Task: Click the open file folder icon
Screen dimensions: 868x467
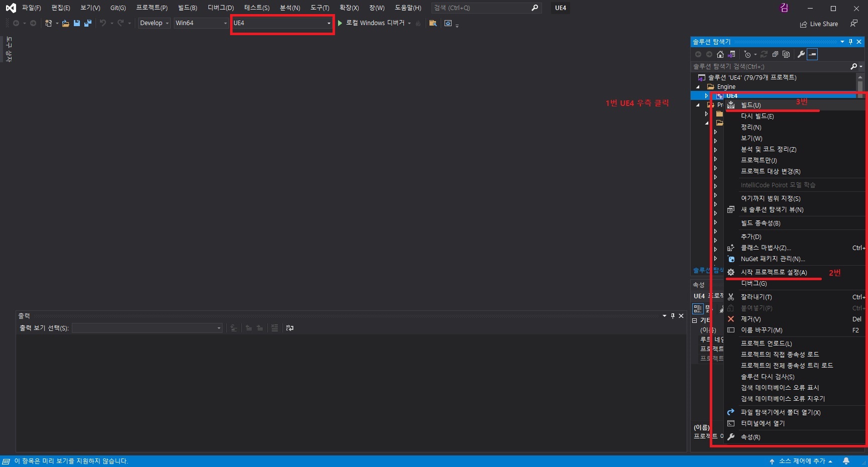Action: point(66,23)
